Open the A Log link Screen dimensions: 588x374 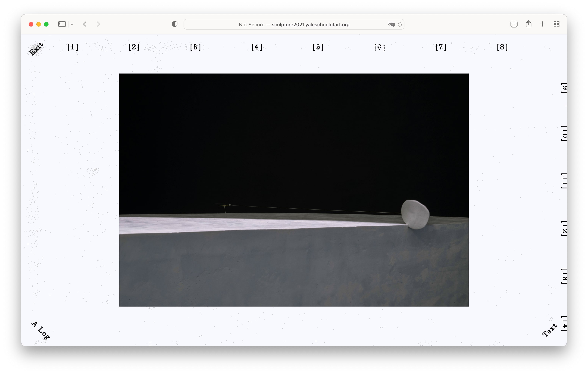pyautogui.click(x=41, y=331)
